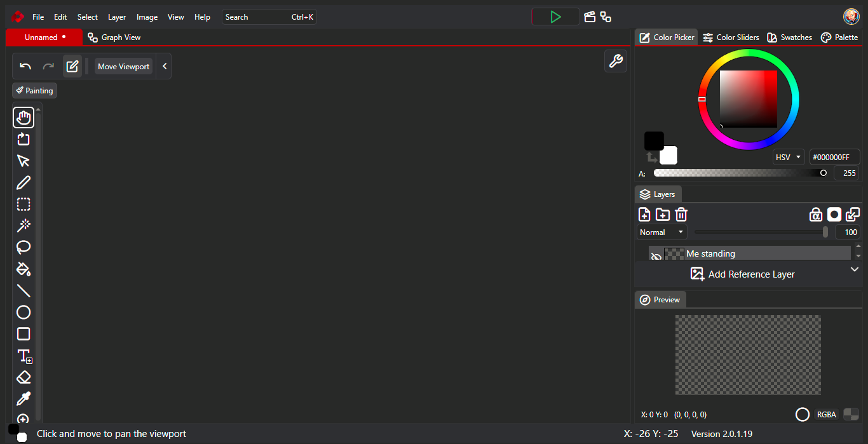Click the delete layer trash icon
Screen dimensions: 868x444
pyautogui.click(x=681, y=214)
